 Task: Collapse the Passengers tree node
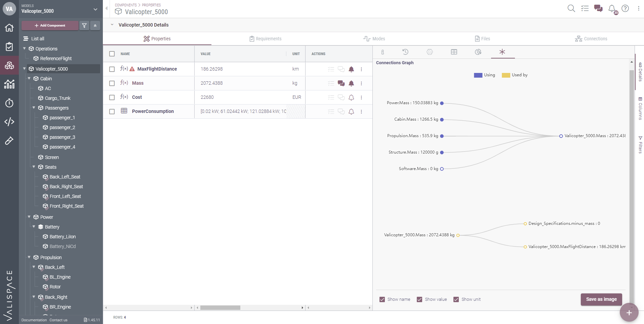click(x=34, y=108)
